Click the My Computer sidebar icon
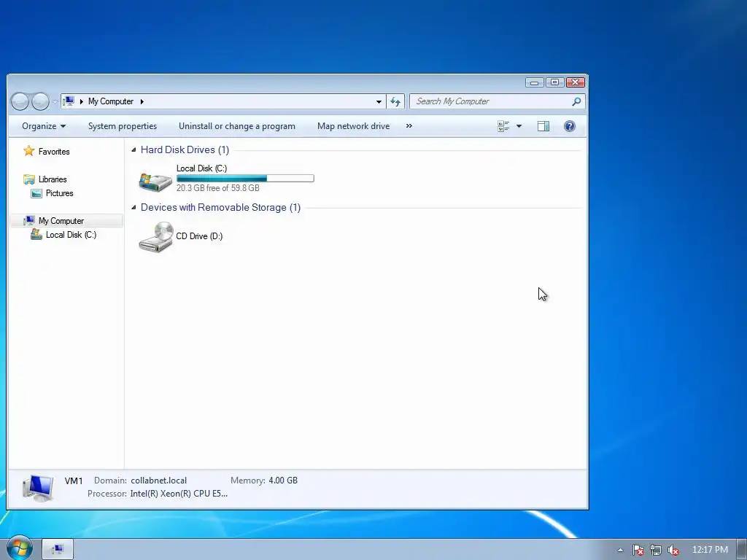Viewport: 747px width, 560px height. pos(29,220)
